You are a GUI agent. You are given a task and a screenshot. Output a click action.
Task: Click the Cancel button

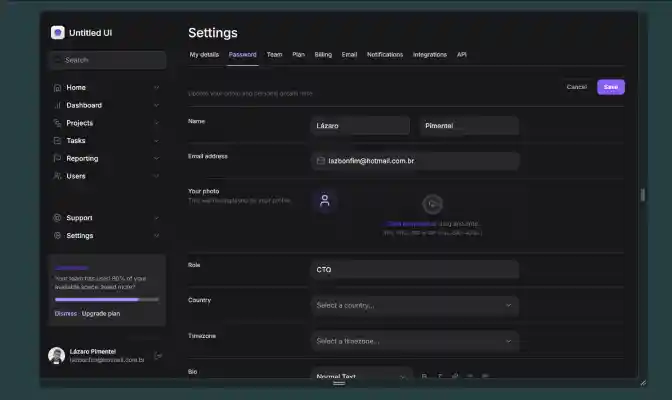click(x=576, y=87)
